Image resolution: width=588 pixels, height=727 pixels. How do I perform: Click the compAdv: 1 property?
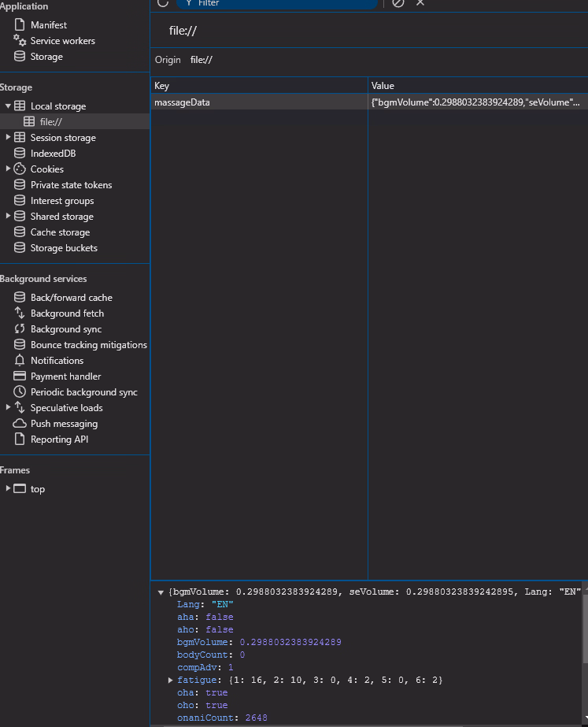(x=205, y=667)
